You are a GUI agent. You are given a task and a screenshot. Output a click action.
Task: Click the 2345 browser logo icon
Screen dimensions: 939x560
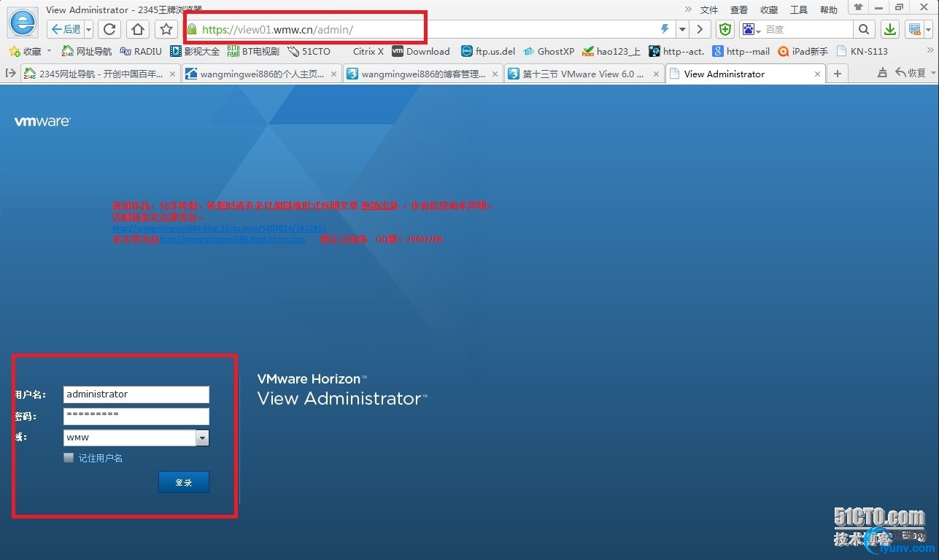pyautogui.click(x=23, y=23)
